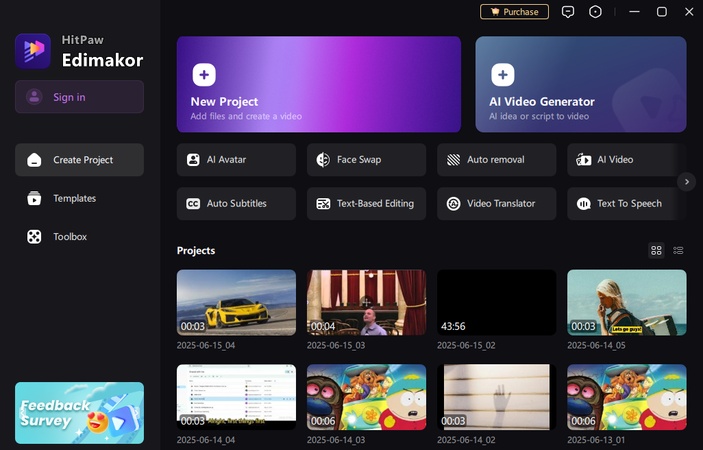Switch projects to grid view
This screenshot has width=703, height=450.
pyautogui.click(x=656, y=250)
